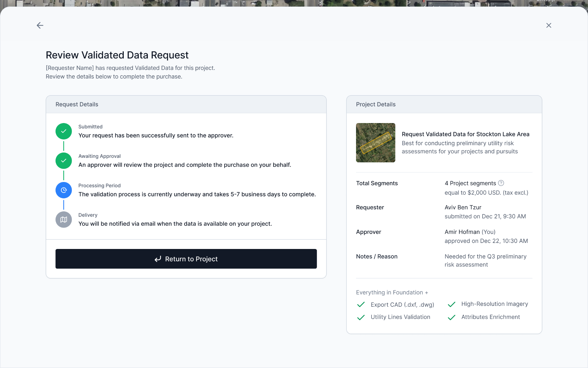Click the approver name Amir Hofman
588x368 pixels.
(x=462, y=232)
